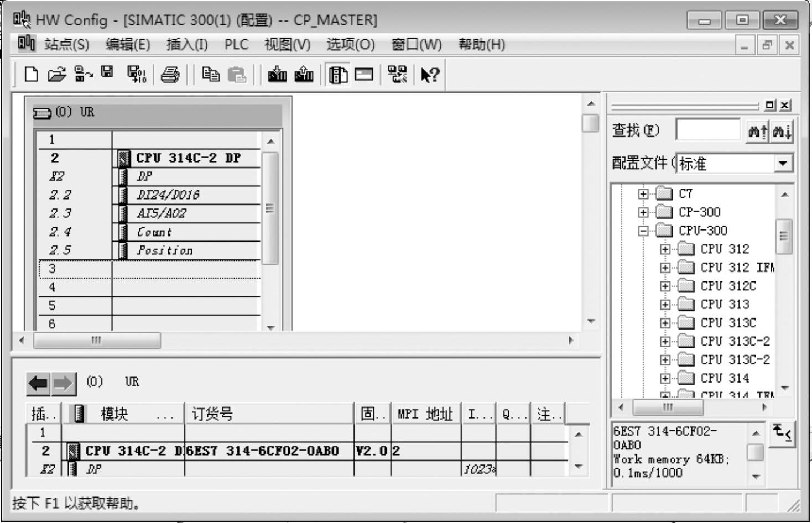
Task: Copy selection using the copy icon
Action: coord(211,74)
